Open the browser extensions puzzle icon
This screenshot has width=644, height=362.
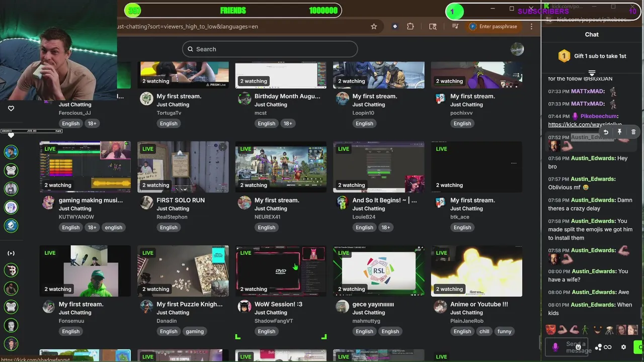(411, 27)
